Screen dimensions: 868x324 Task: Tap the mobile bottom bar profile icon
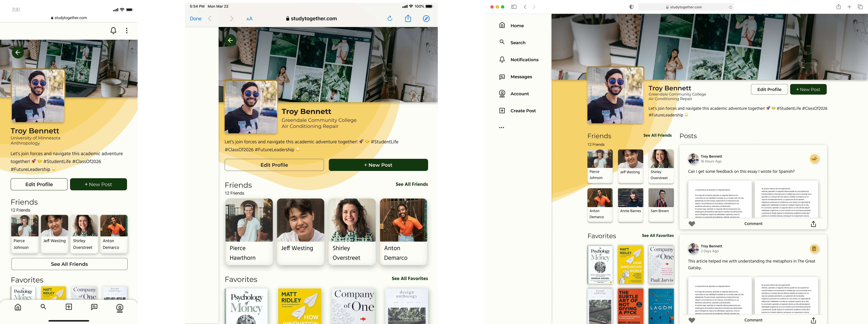tap(120, 308)
